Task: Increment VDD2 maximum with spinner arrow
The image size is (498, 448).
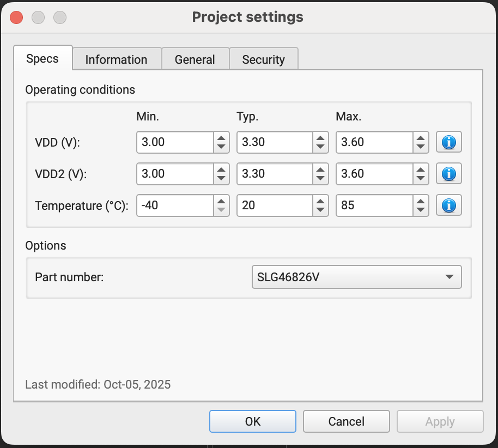Action: [420, 170]
